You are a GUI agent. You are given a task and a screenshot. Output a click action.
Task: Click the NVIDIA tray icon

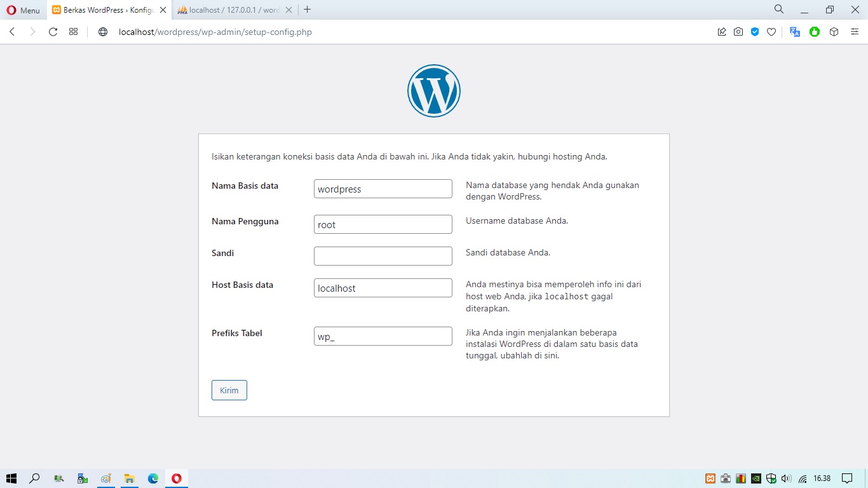pyautogui.click(x=756, y=478)
